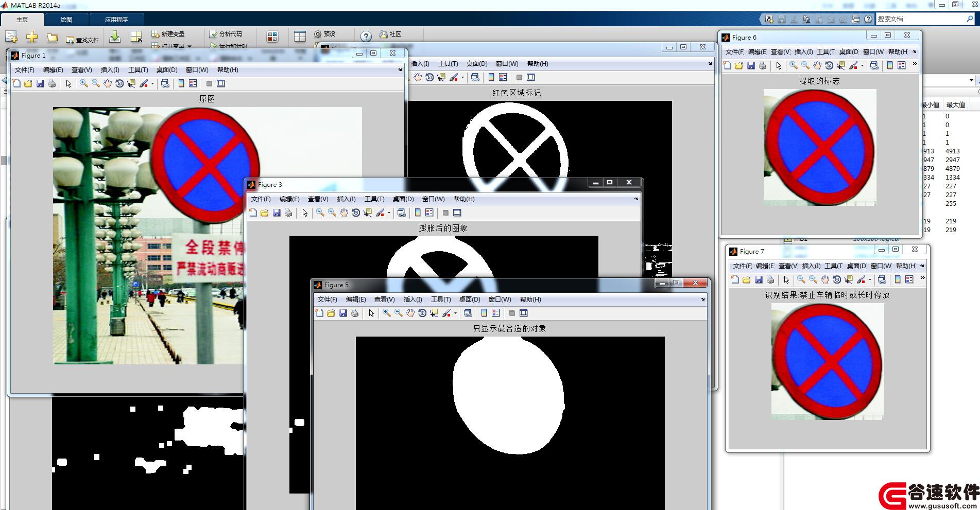Open brush dropdown arrow in Figure 5 toolbar

455,313
